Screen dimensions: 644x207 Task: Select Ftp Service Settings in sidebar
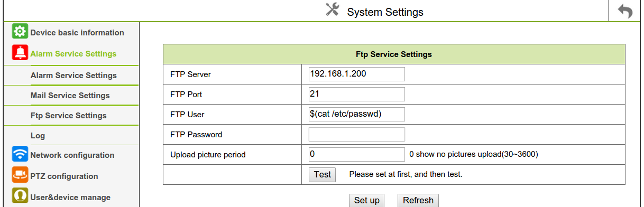coord(69,116)
